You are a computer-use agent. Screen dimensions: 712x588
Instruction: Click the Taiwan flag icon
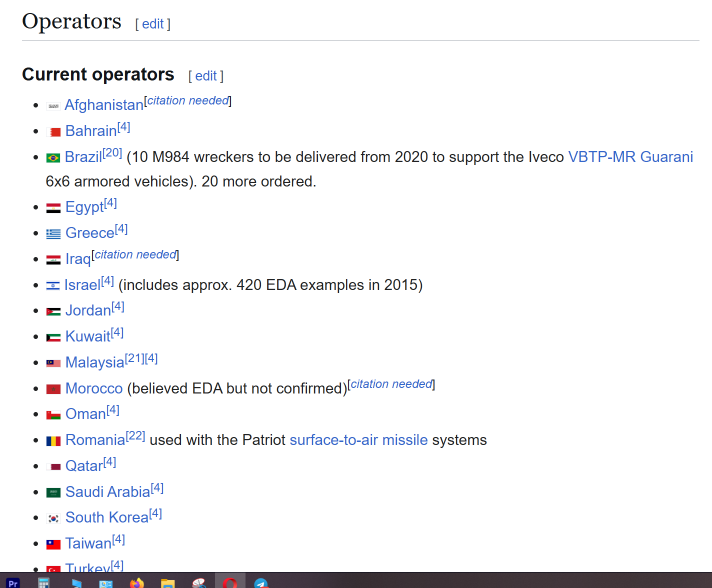tap(53, 544)
